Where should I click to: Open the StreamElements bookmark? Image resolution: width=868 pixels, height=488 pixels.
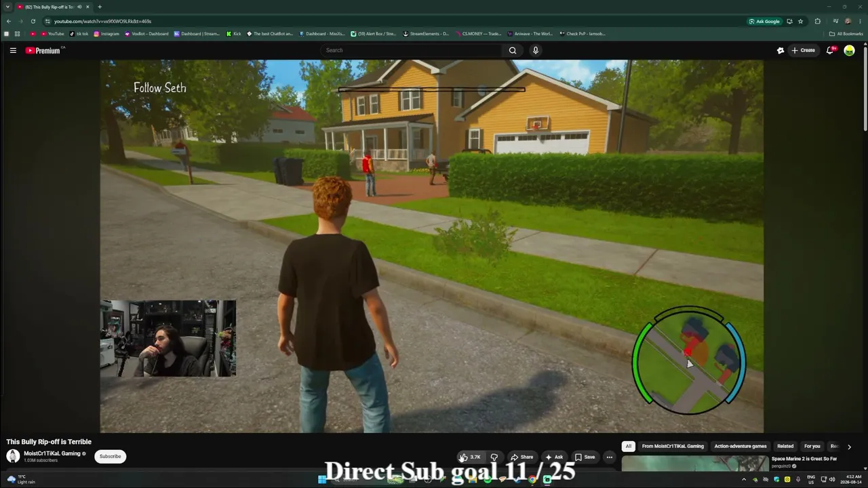pyautogui.click(x=426, y=34)
